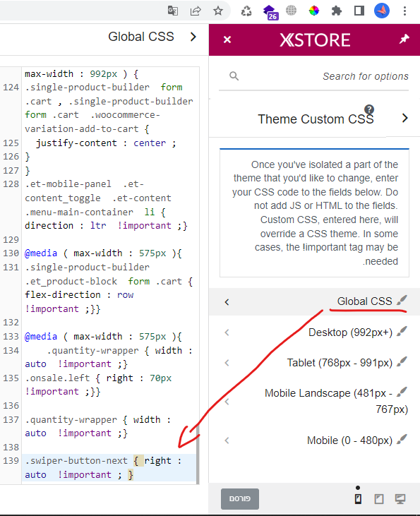
Task: Pin the XStore panel
Action: (404, 39)
